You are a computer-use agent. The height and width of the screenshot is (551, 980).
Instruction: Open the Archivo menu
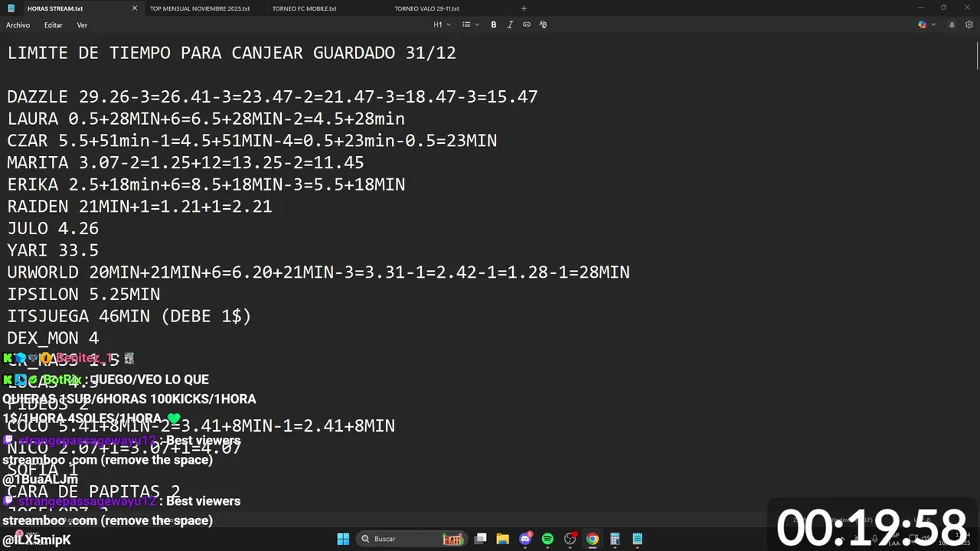coord(18,25)
